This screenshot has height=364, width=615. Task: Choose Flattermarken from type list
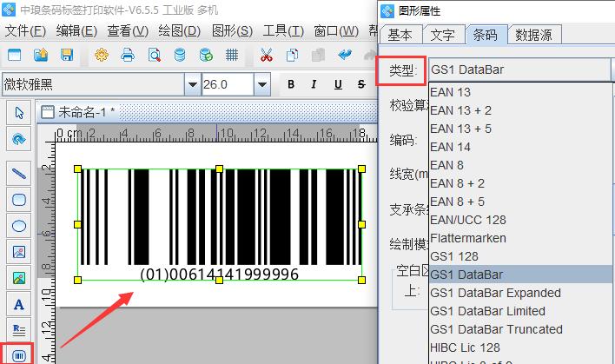(x=520, y=238)
